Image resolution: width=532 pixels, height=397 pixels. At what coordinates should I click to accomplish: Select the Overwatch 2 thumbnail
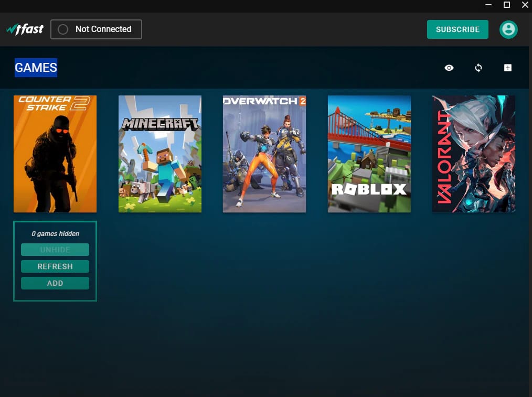coord(264,154)
